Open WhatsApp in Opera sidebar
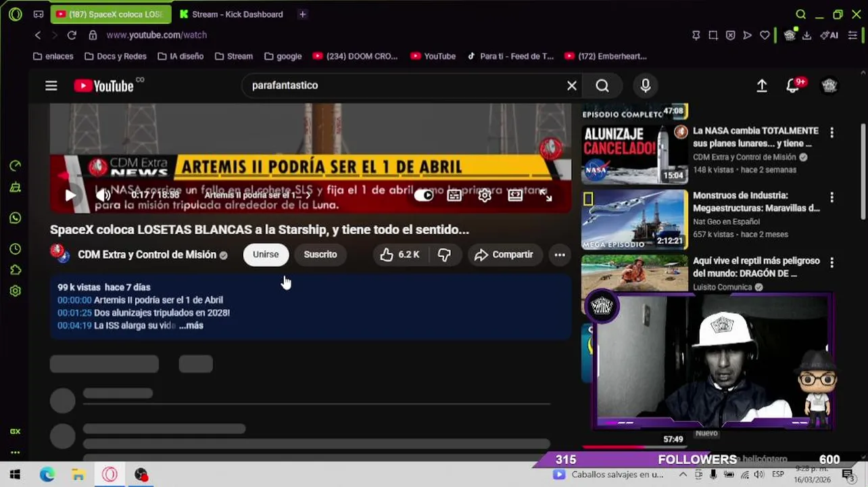 (x=15, y=218)
